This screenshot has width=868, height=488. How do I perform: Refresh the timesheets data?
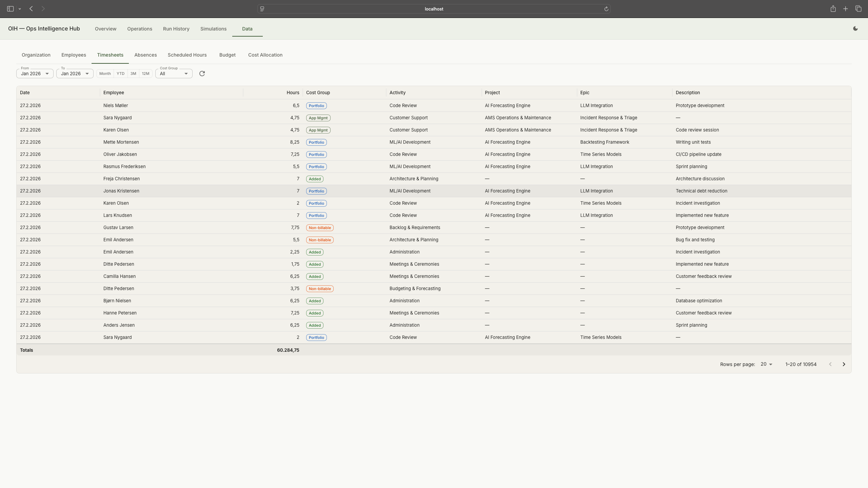click(202, 74)
